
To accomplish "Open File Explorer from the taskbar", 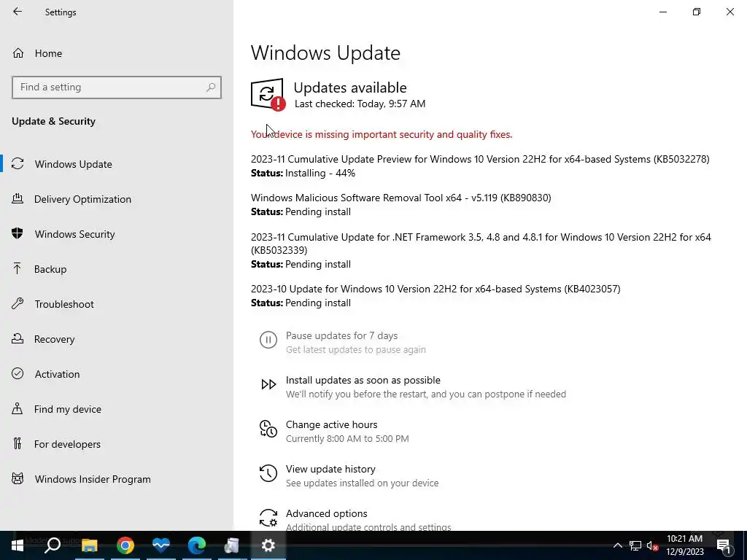I will click(89, 545).
